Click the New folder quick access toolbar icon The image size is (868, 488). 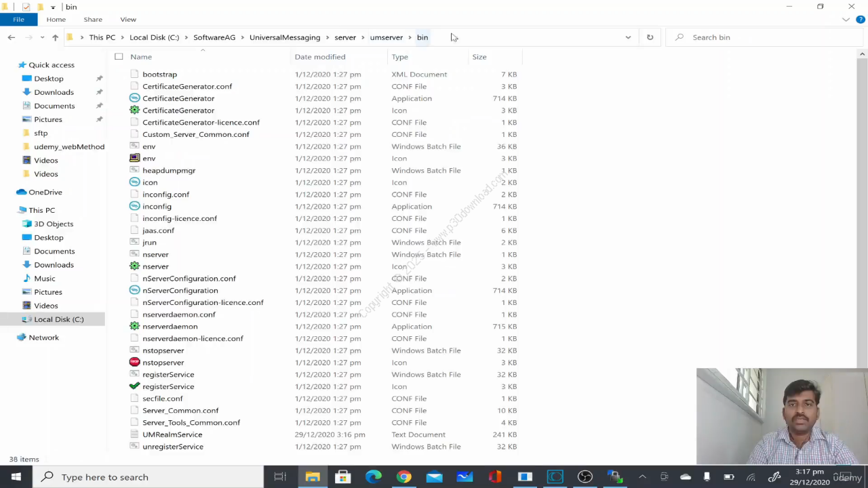[41, 7]
